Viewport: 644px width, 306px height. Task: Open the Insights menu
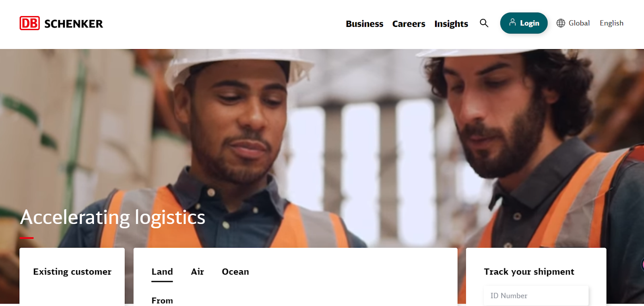[451, 24]
